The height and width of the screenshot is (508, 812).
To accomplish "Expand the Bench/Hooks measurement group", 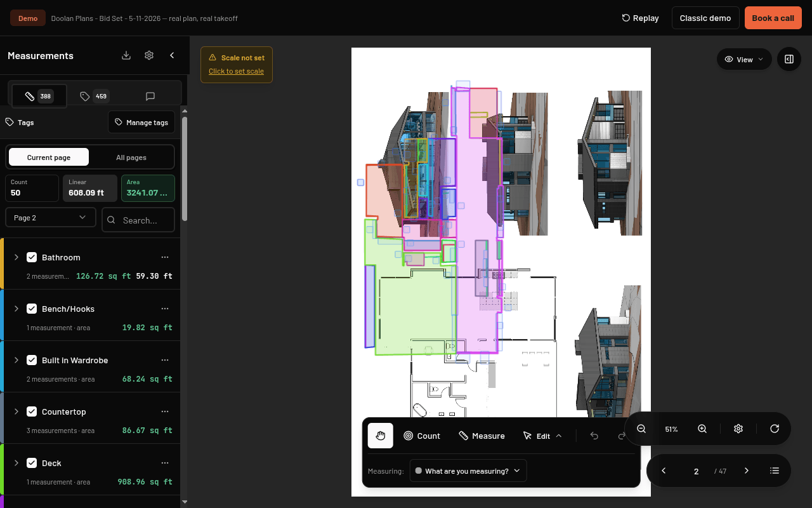I will [x=16, y=309].
